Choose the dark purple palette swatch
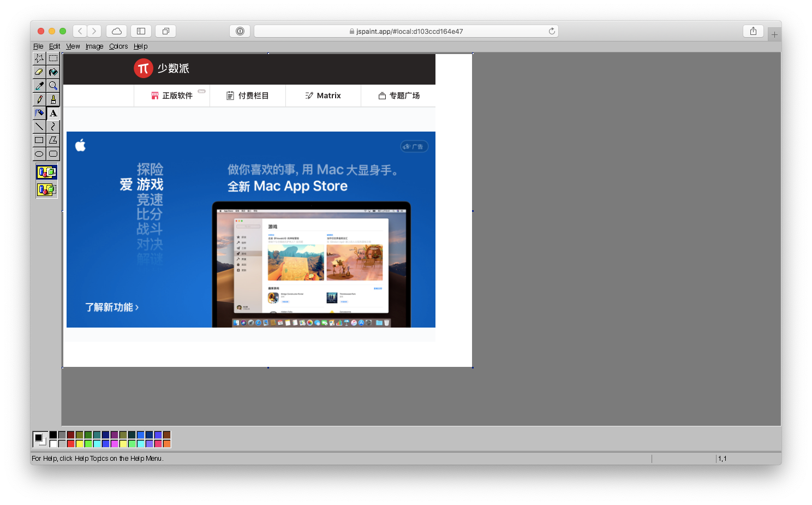This screenshot has width=812, height=505. (x=115, y=435)
